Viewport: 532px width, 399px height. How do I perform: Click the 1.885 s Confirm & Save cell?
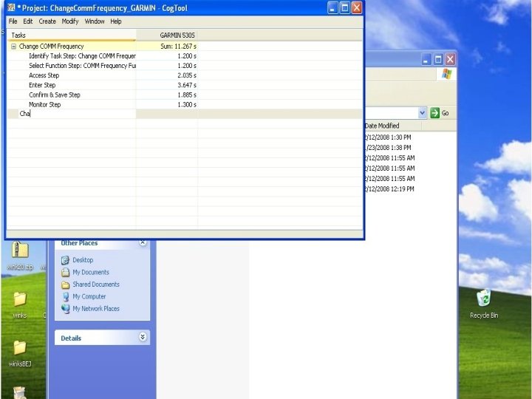167,95
